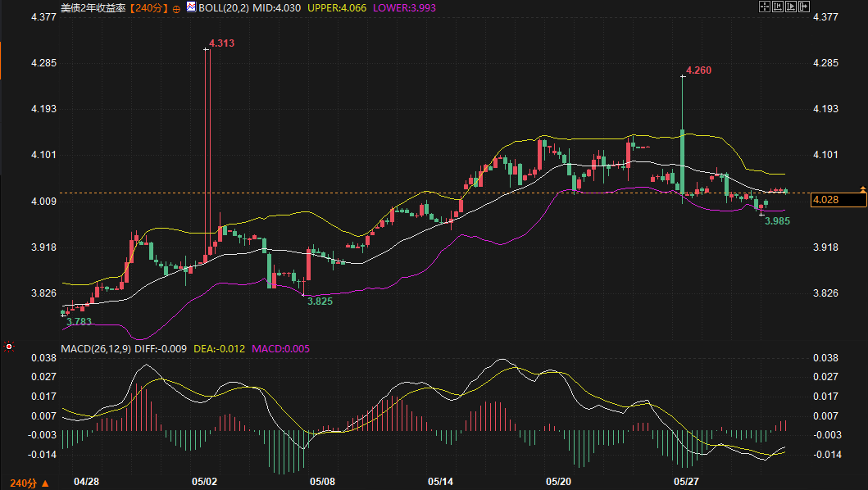
Task: Click the play-forward axis icon in toolbar
Action: coord(791,7)
